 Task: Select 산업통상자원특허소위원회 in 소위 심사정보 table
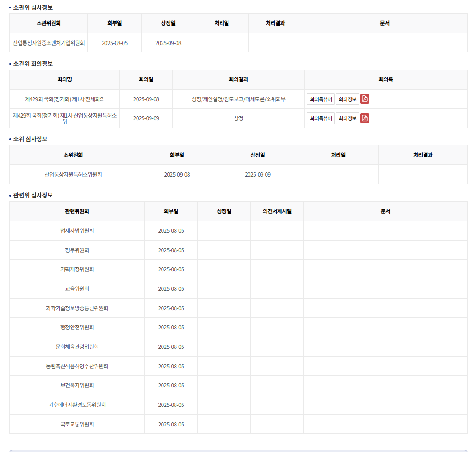point(73,175)
